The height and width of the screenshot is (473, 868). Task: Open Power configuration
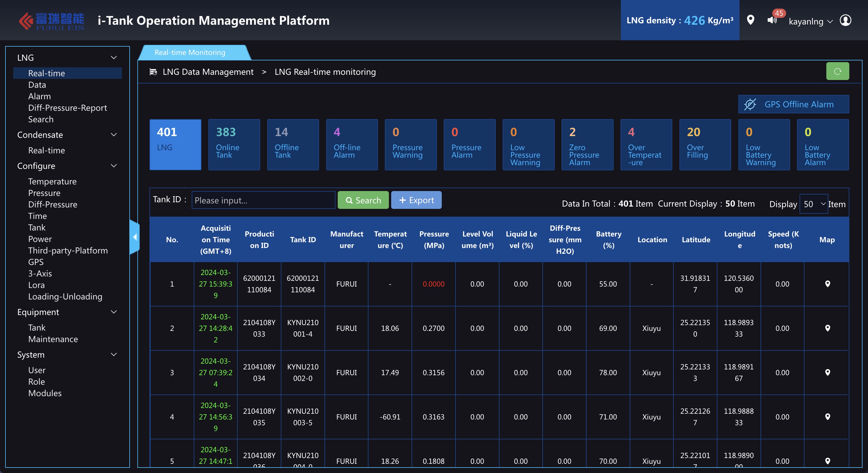40,239
